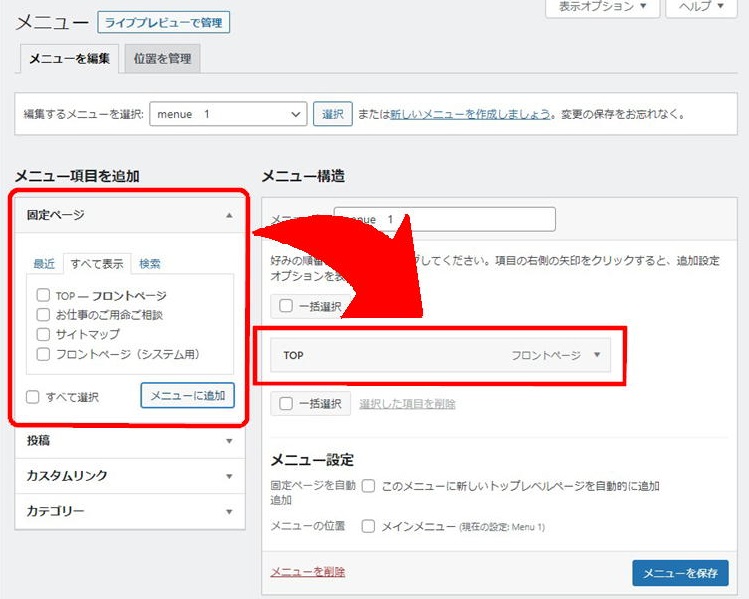Click the メニューを保存 button
The height and width of the screenshot is (599, 749).
point(680,573)
